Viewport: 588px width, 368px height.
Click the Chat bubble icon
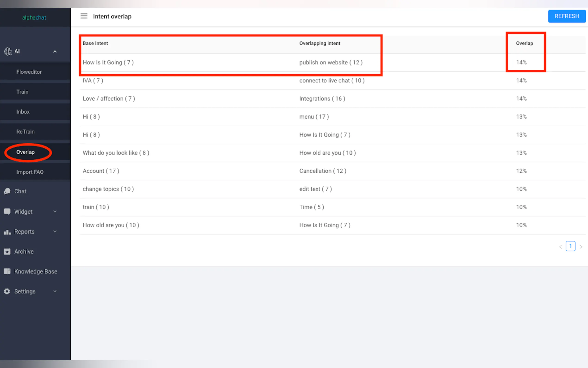click(7, 191)
